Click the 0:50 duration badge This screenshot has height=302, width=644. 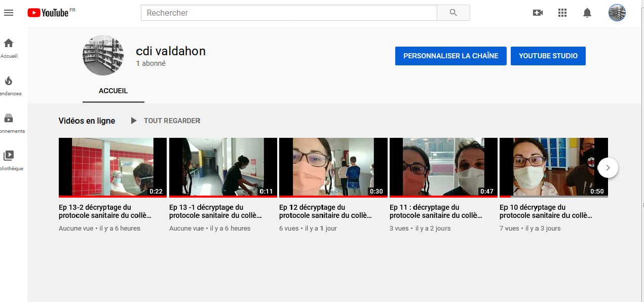tap(597, 192)
